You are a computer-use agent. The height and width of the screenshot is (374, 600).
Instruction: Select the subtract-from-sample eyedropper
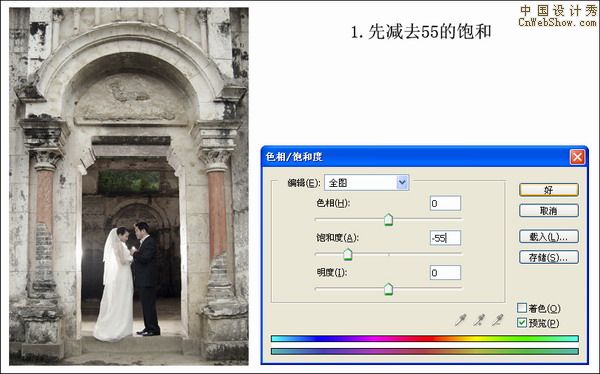click(497, 320)
